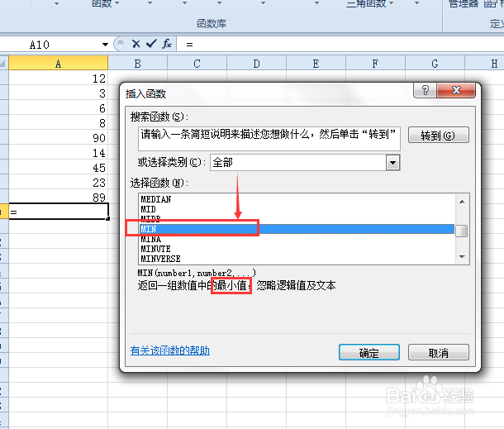Select MINA in the function list
This screenshot has width=504, height=429.
pos(297,239)
